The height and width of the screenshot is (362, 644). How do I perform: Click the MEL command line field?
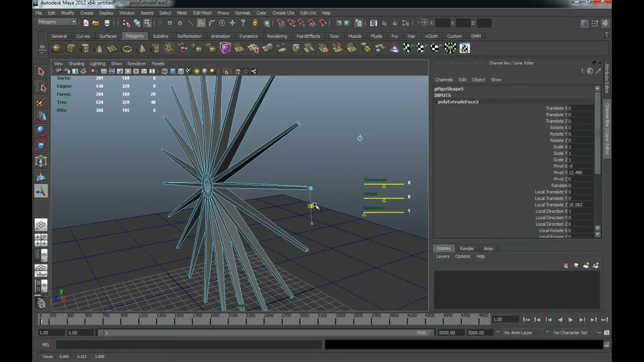tap(189, 344)
